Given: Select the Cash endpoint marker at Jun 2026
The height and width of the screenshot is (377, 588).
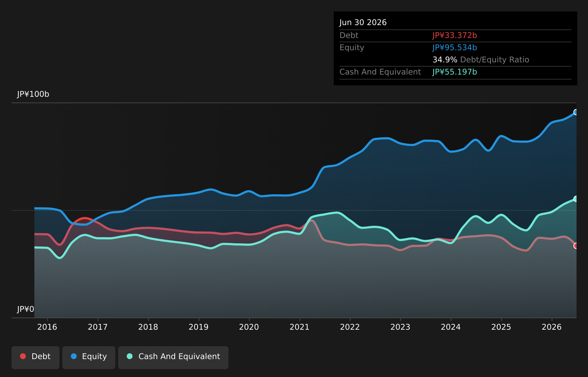Looking at the screenshot, I should [x=576, y=199].
